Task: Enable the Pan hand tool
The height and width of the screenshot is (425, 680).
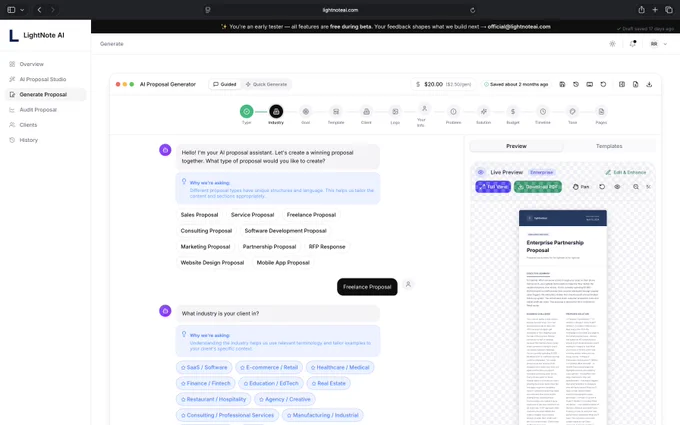Action: click(x=581, y=186)
